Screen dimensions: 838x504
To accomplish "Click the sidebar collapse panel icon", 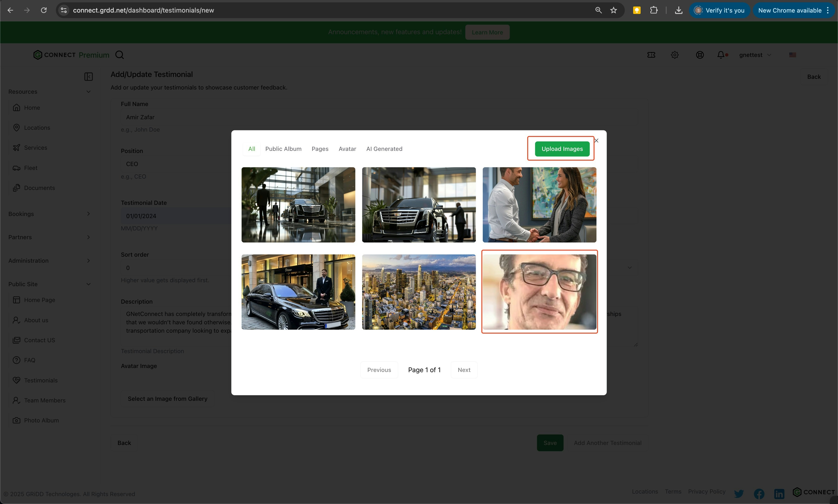I will tap(88, 77).
